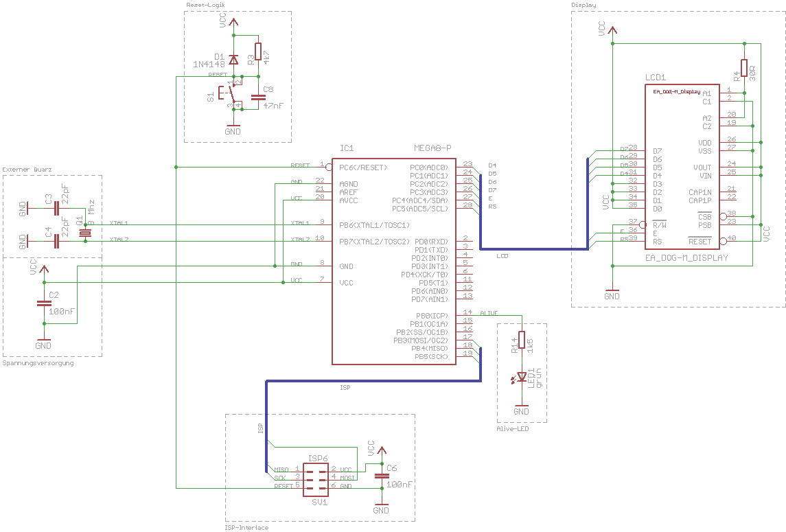
Task: Select capacitor C4 symbol
Action: pyautogui.click(x=57, y=242)
